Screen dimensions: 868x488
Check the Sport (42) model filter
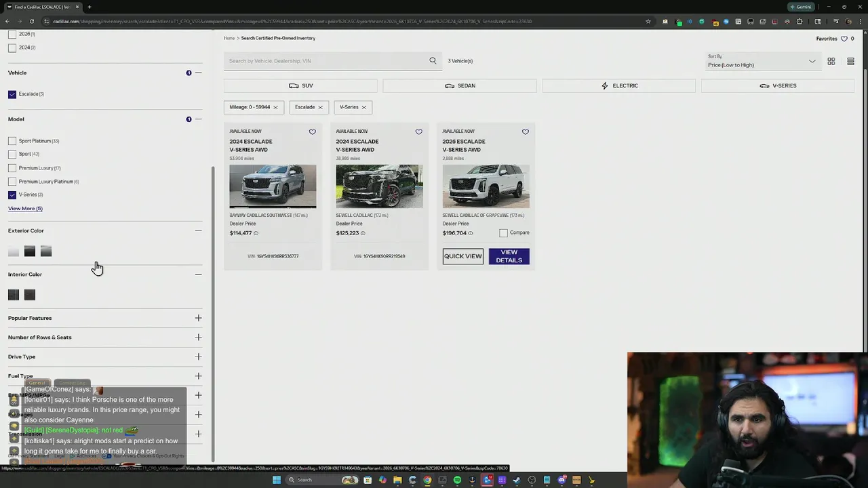coord(12,154)
